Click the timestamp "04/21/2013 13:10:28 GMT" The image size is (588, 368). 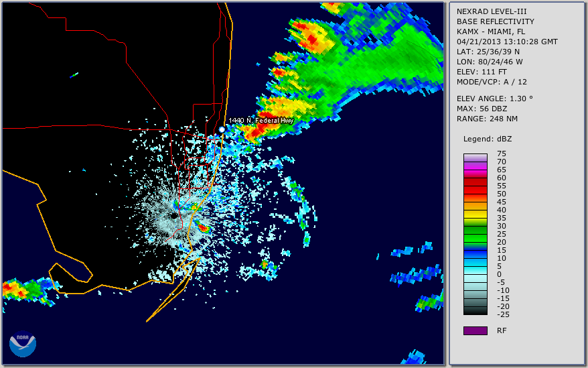coord(507,42)
